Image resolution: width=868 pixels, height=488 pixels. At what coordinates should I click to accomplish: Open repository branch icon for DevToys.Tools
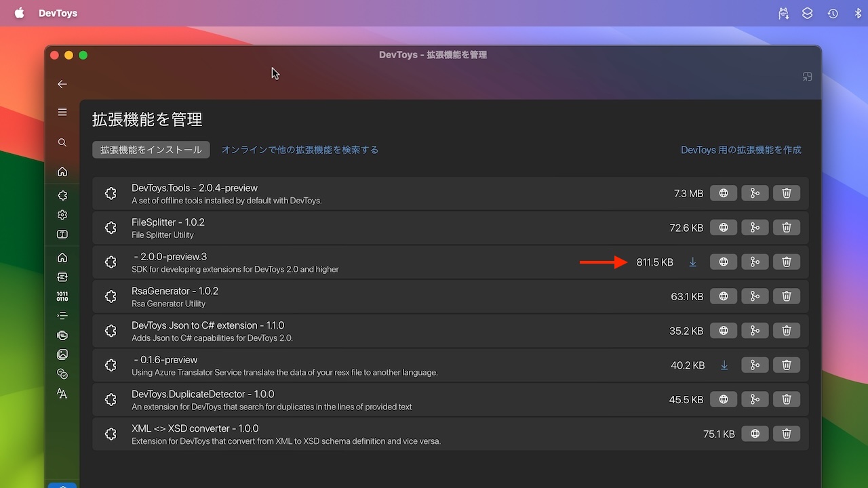click(755, 193)
